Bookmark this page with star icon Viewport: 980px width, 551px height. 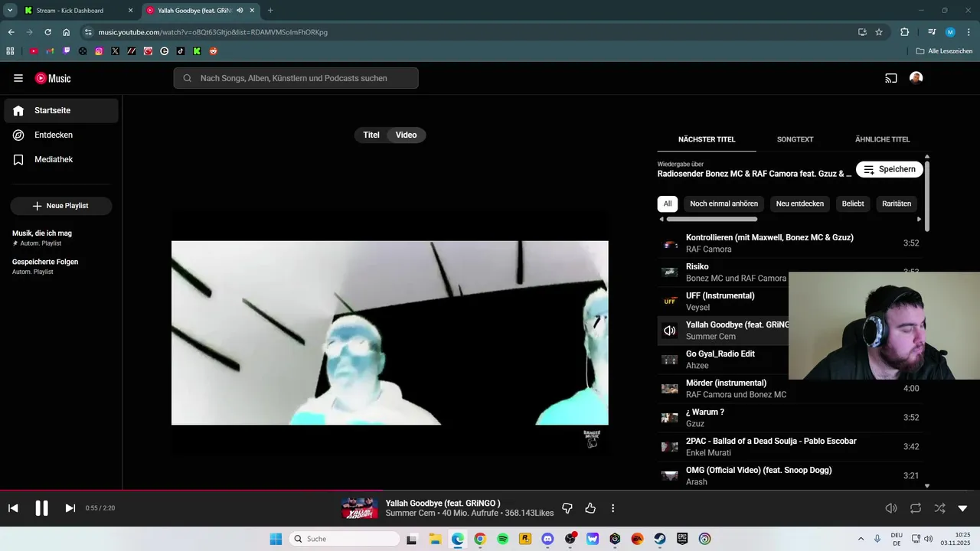click(x=879, y=32)
